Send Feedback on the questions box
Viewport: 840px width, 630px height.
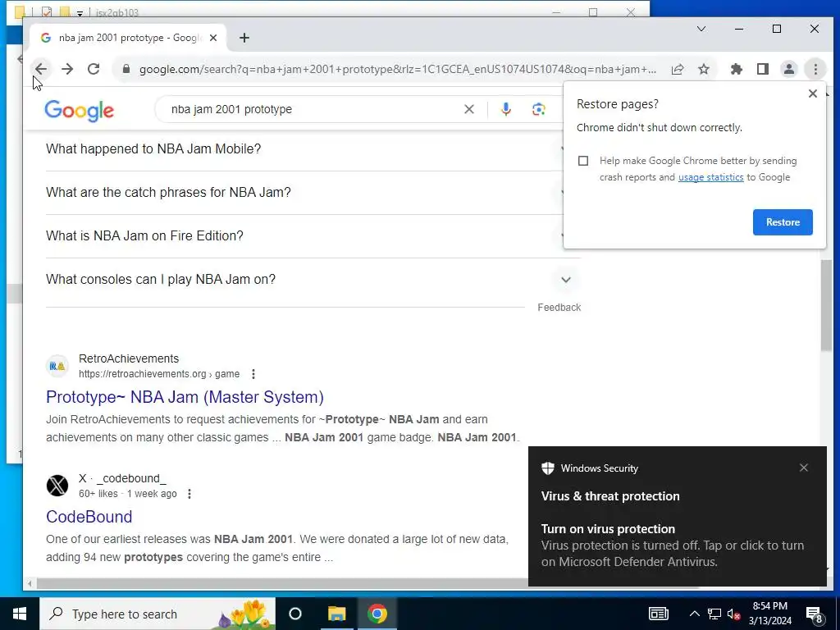pyautogui.click(x=559, y=308)
